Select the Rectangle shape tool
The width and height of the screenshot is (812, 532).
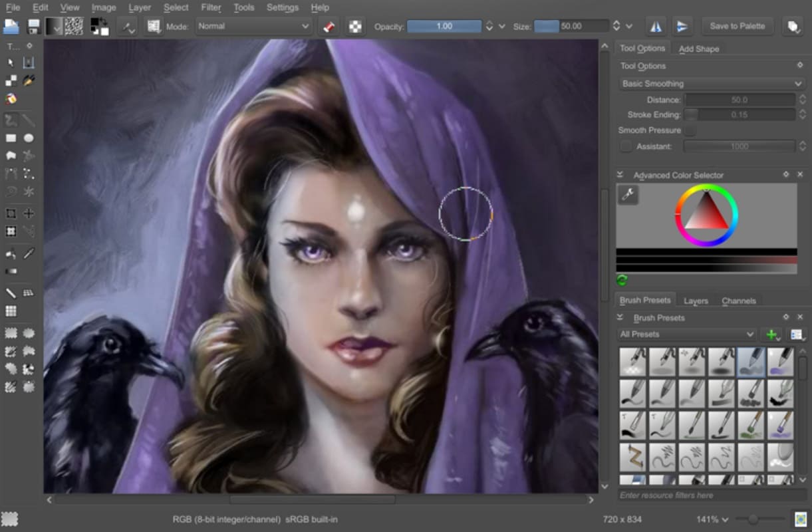click(11, 138)
